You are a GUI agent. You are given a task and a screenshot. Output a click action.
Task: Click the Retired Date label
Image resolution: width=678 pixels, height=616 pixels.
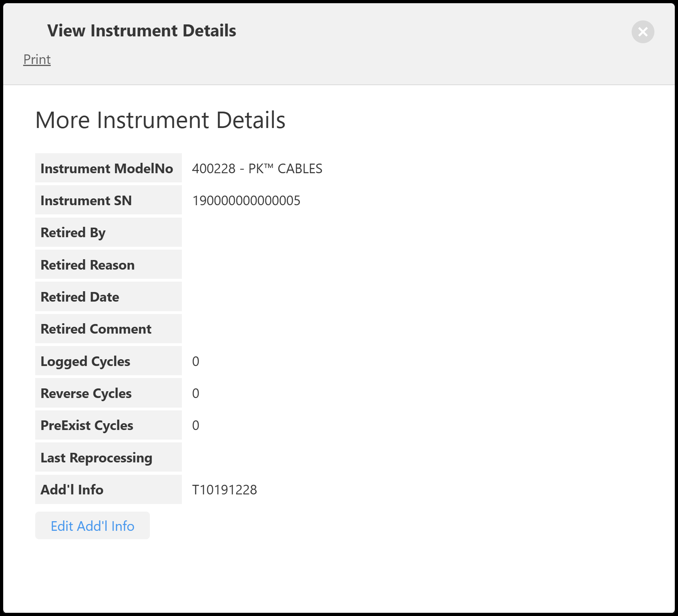coord(80,297)
